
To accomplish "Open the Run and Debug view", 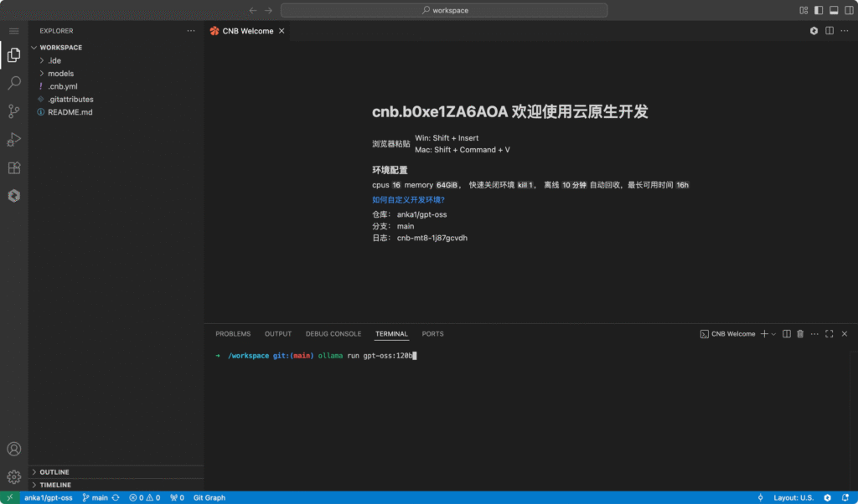I will tap(14, 139).
